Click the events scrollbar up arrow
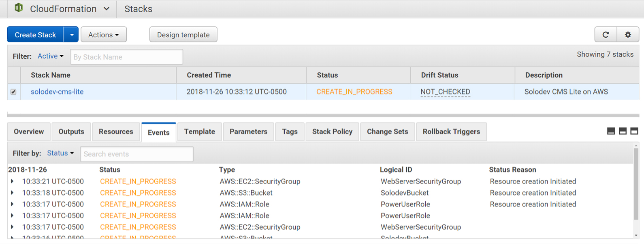This screenshot has width=644, height=252. (x=636, y=145)
